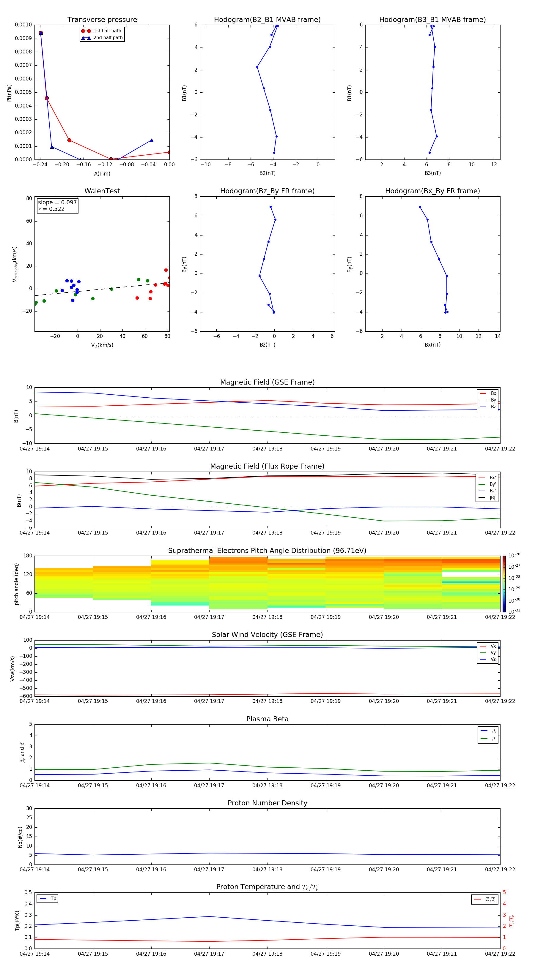535x980 pixels.
Task: Click the dashed fit line in WalenTest plot
Action: click(102, 289)
